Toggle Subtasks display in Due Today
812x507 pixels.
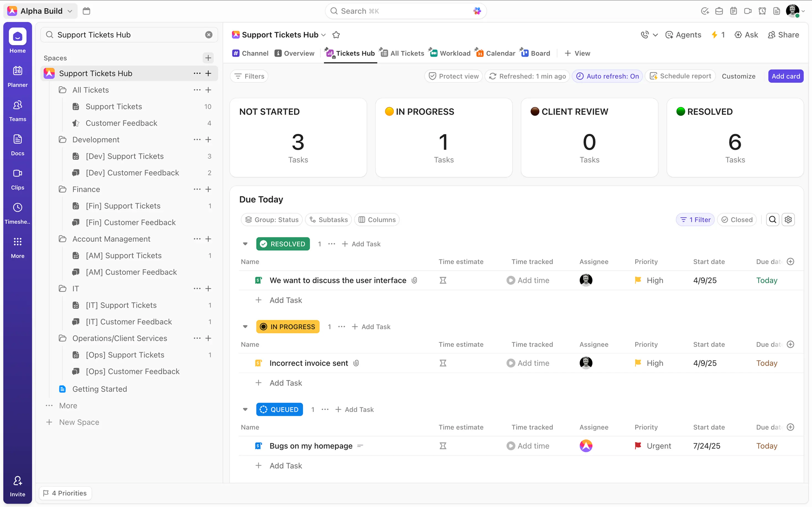tap(329, 220)
